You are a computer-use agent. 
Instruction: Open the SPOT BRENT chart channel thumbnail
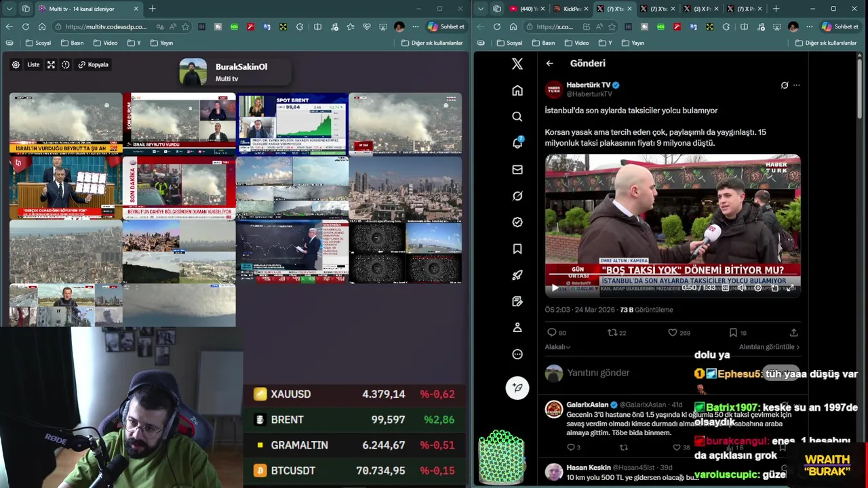coord(292,124)
